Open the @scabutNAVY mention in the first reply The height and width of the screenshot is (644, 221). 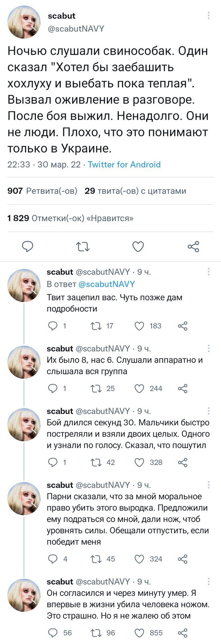click(x=106, y=284)
